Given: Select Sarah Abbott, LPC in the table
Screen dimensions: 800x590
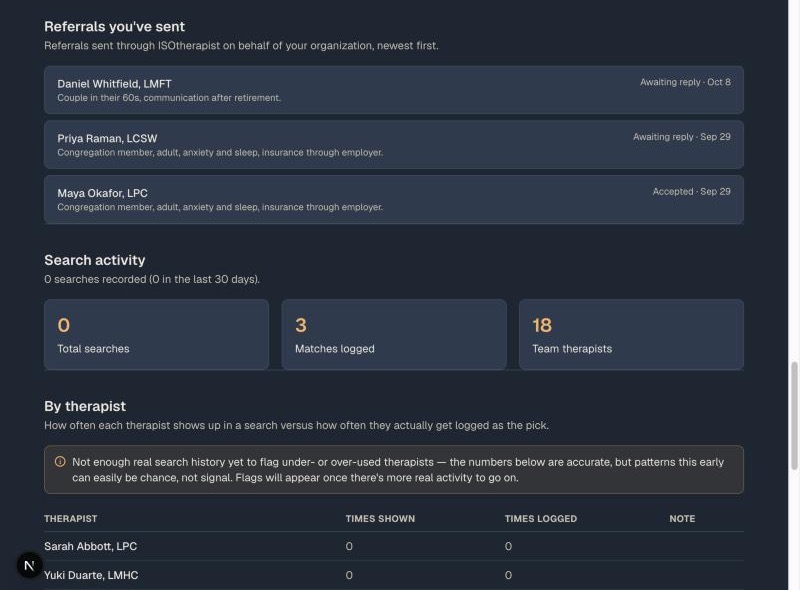Looking at the screenshot, I should coord(90,546).
